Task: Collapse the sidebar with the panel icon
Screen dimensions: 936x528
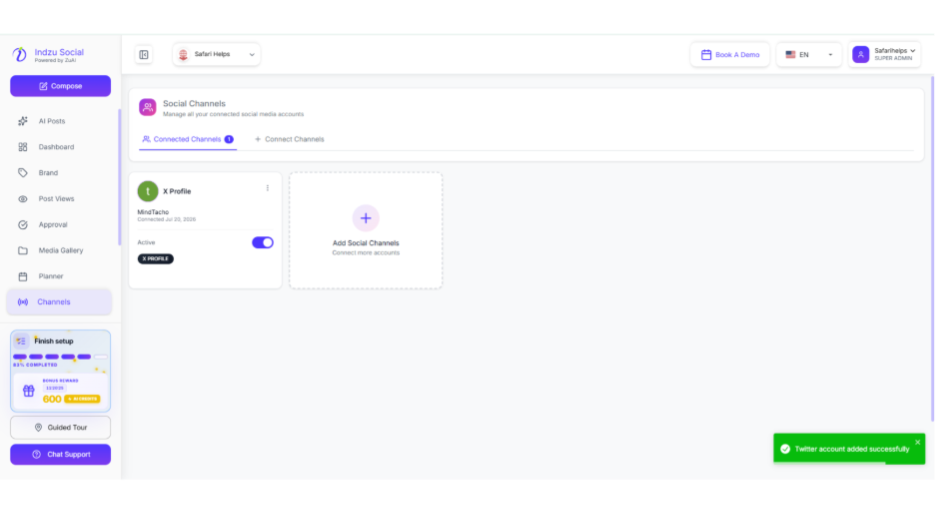Action: [144, 55]
